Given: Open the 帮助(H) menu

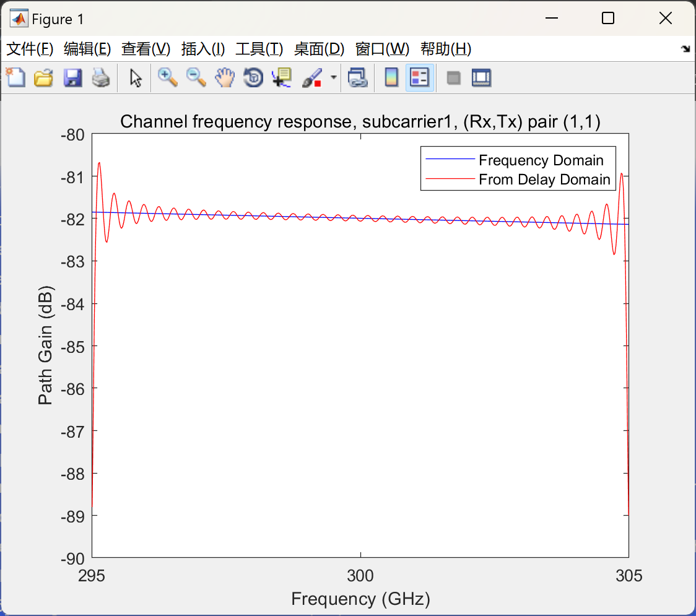Looking at the screenshot, I should click(x=446, y=49).
